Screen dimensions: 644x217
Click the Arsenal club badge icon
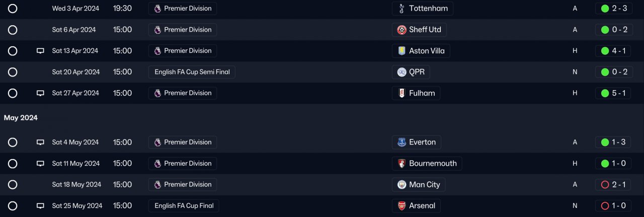401,206
